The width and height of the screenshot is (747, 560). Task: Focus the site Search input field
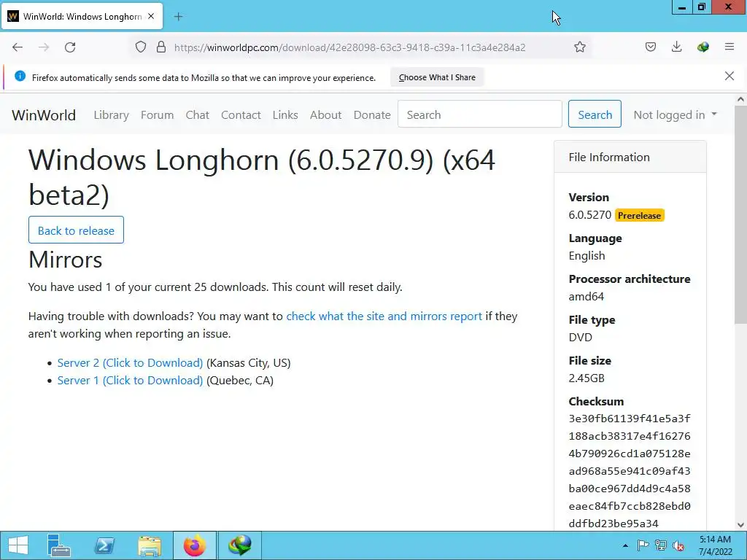(480, 114)
